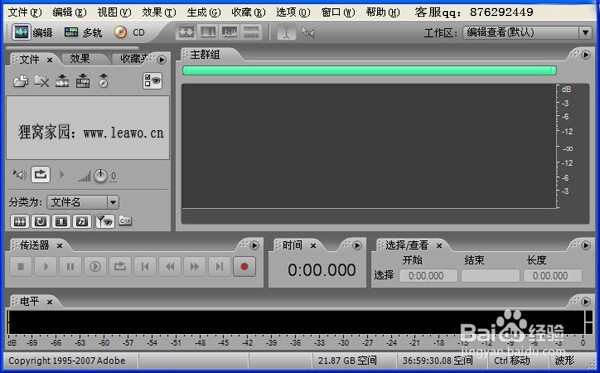This screenshot has width=600, height=373.
Task: Click the files panel preview speaker icon
Action: [x=19, y=175]
